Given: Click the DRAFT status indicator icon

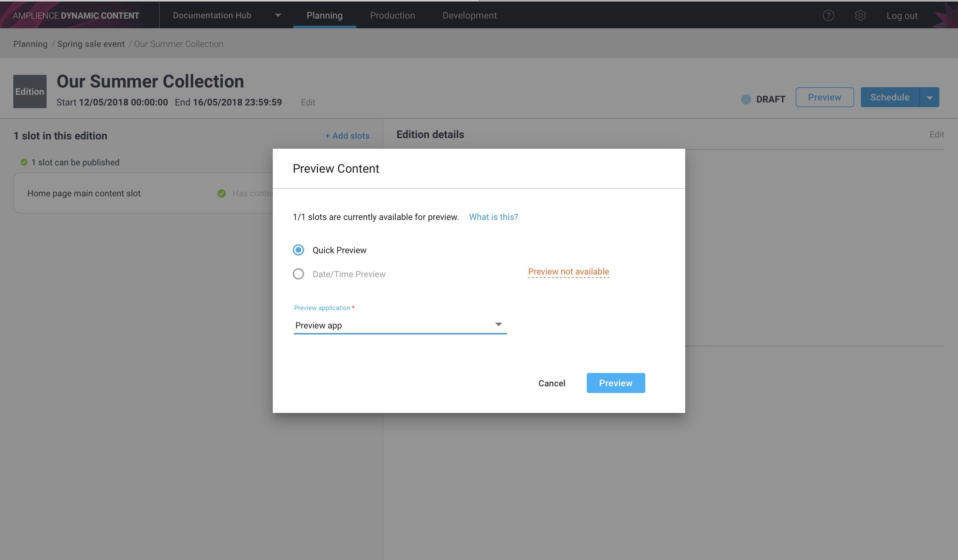Looking at the screenshot, I should point(745,99).
